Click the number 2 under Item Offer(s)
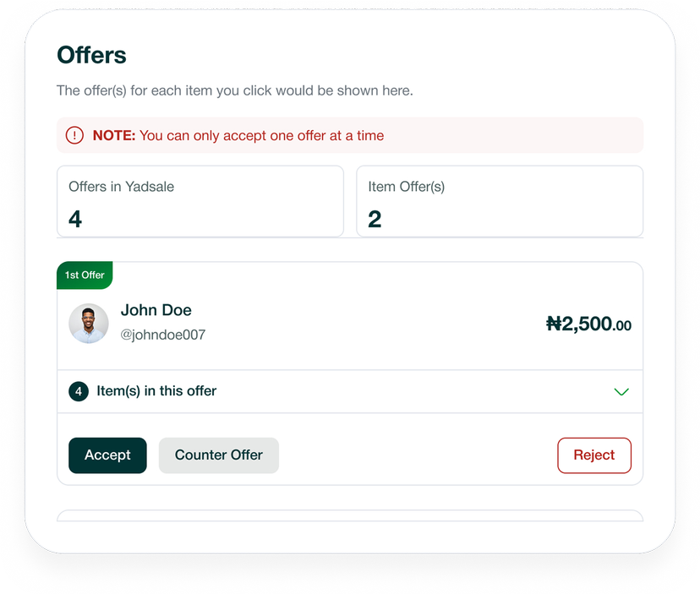 pyautogui.click(x=375, y=219)
